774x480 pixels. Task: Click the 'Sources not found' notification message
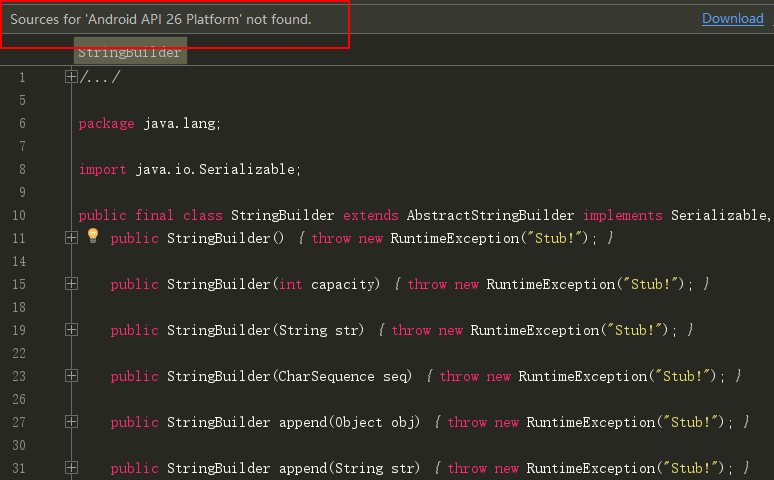point(161,20)
